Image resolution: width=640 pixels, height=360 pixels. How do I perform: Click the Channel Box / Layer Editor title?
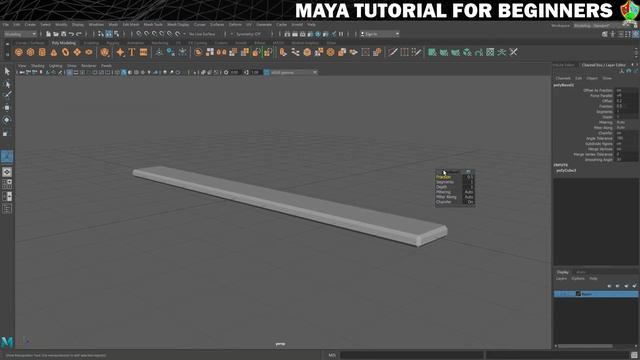pos(604,65)
